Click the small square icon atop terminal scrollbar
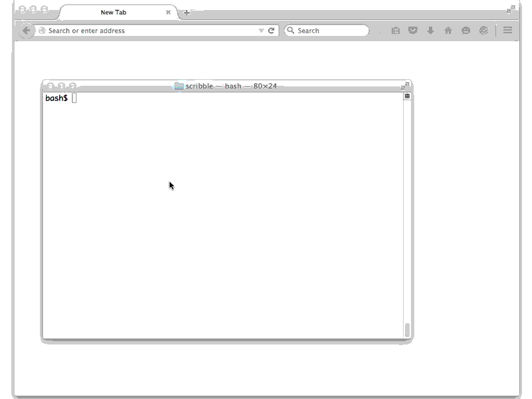The width and height of the screenshot is (532, 399). [x=407, y=96]
